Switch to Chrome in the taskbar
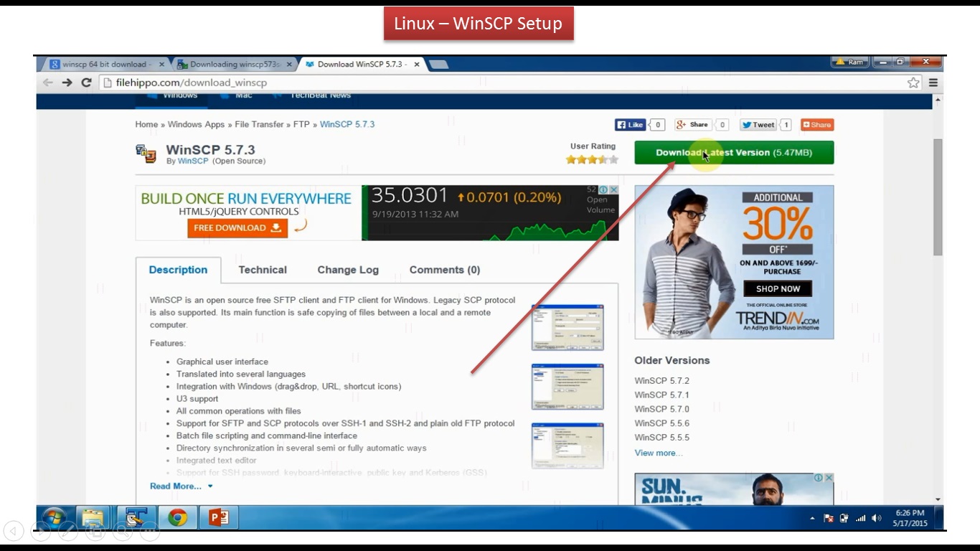Viewport: 980px width, 551px height. [177, 517]
